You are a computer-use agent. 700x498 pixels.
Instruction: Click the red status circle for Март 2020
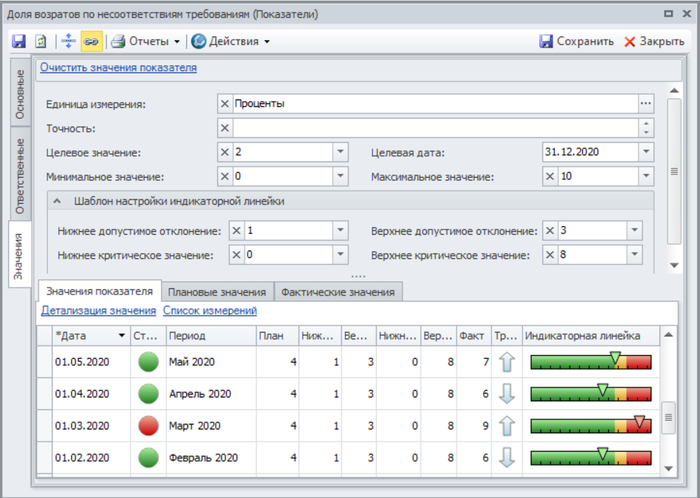point(148,425)
